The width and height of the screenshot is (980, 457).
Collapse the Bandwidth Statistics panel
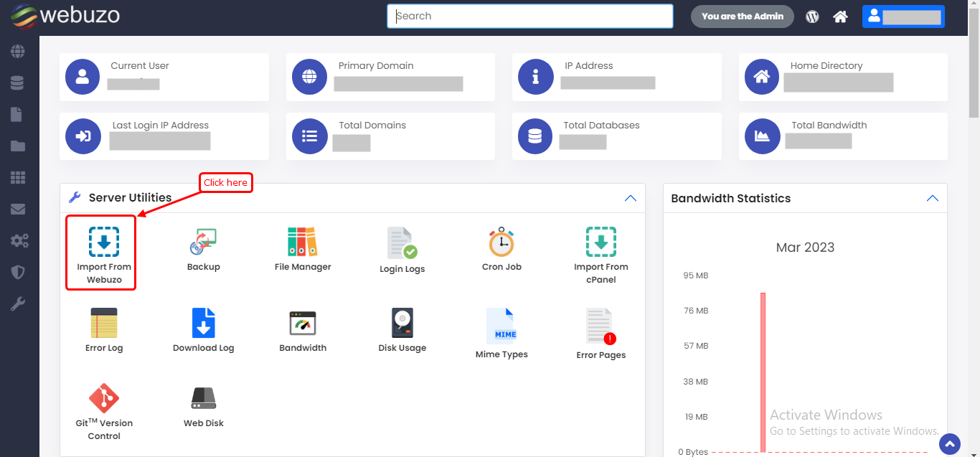932,198
